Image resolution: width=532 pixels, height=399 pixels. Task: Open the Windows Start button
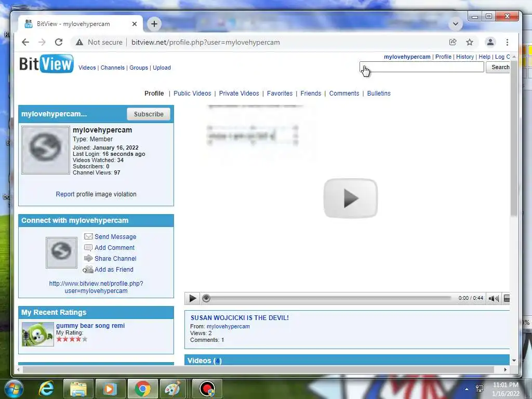tap(14, 389)
